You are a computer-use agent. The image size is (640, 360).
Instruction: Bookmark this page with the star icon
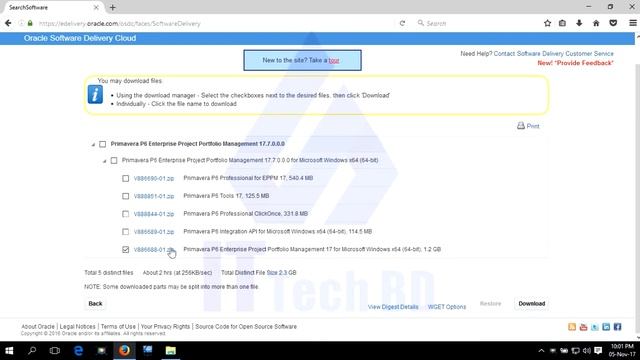547,23
